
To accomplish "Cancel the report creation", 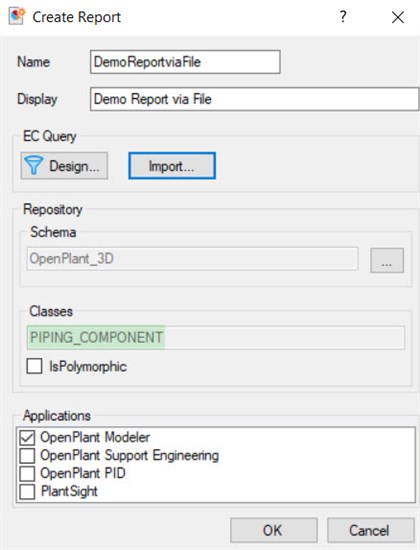I will coord(371,530).
